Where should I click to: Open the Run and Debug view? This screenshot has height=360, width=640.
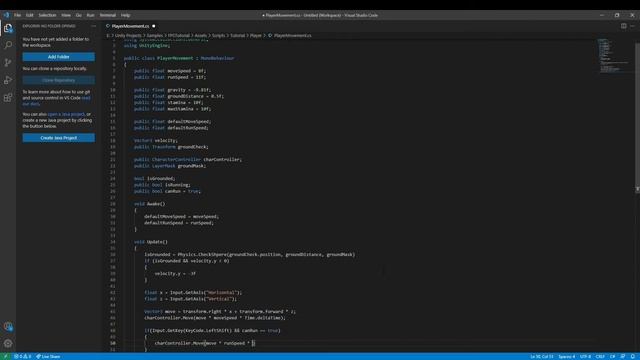click(8, 80)
